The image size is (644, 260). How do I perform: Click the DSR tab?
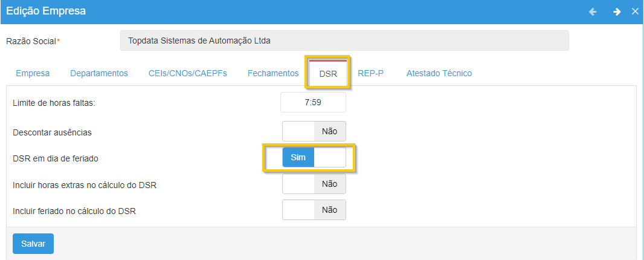(x=328, y=74)
